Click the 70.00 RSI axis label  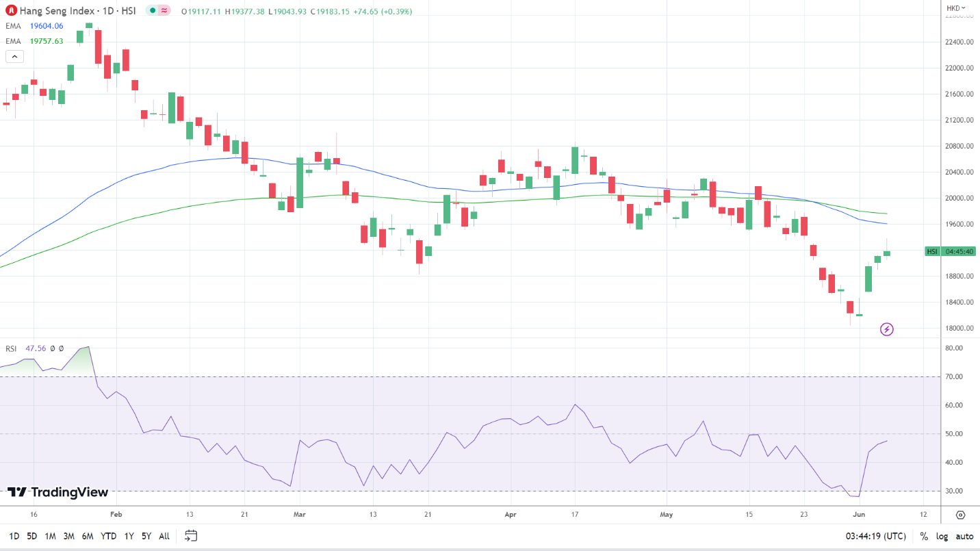953,377
